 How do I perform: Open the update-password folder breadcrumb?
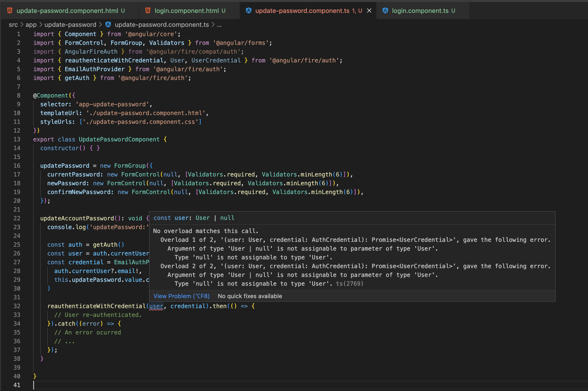(x=70, y=25)
